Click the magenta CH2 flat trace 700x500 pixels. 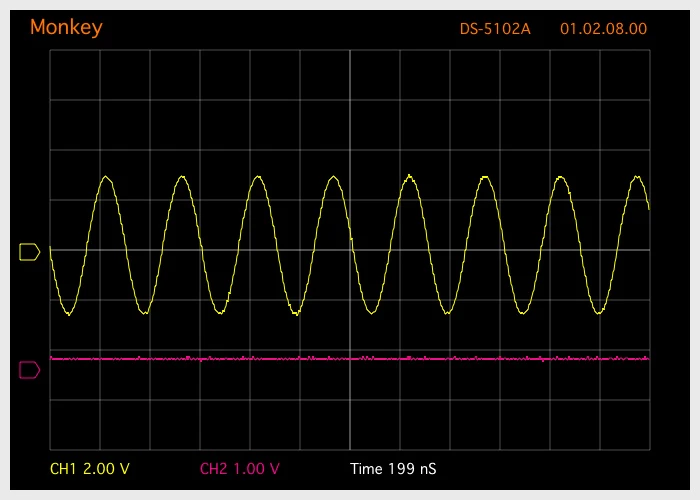pyautogui.click(x=350, y=358)
